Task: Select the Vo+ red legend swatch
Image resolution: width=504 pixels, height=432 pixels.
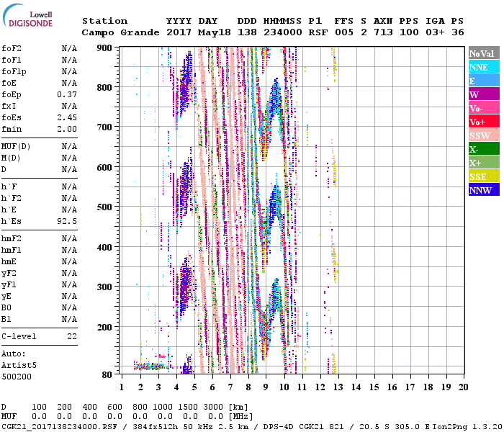Action: click(x=484, y=121)
